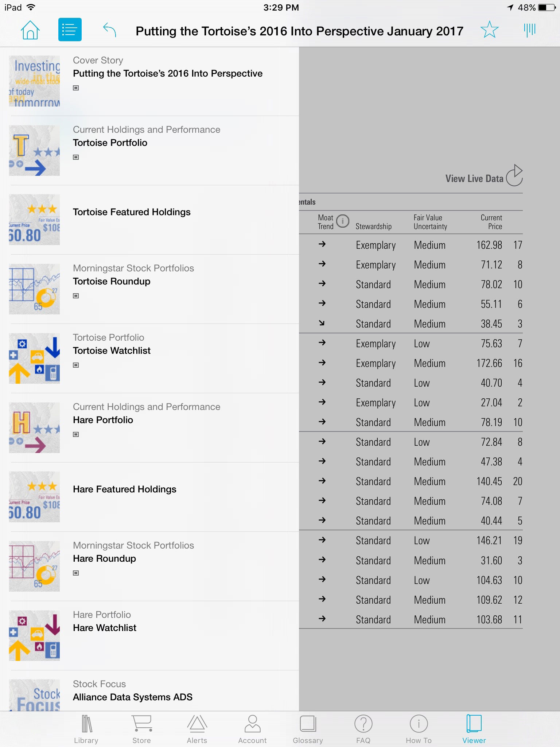Select the 'Tortoise Watchlist' entry

pyautogui.click(x=112, y=351)
